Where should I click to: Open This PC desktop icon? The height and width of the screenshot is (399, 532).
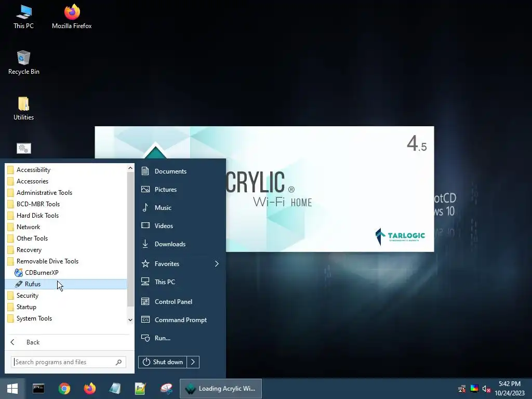[24, 17]
